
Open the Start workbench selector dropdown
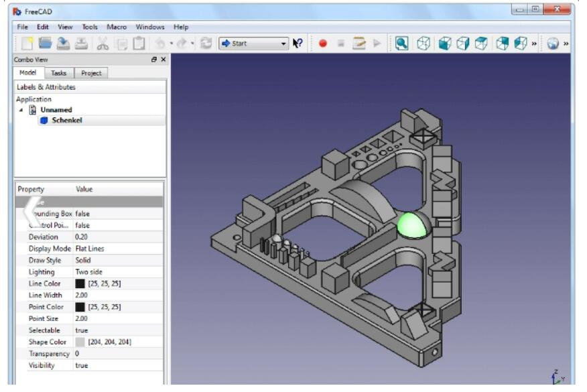coord(285,42)
